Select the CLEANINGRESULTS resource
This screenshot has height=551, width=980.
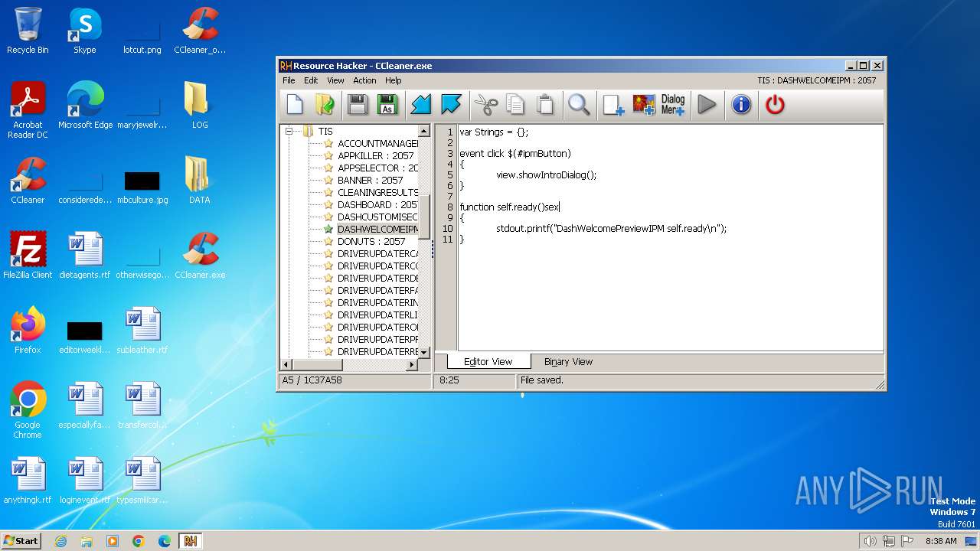377,192
